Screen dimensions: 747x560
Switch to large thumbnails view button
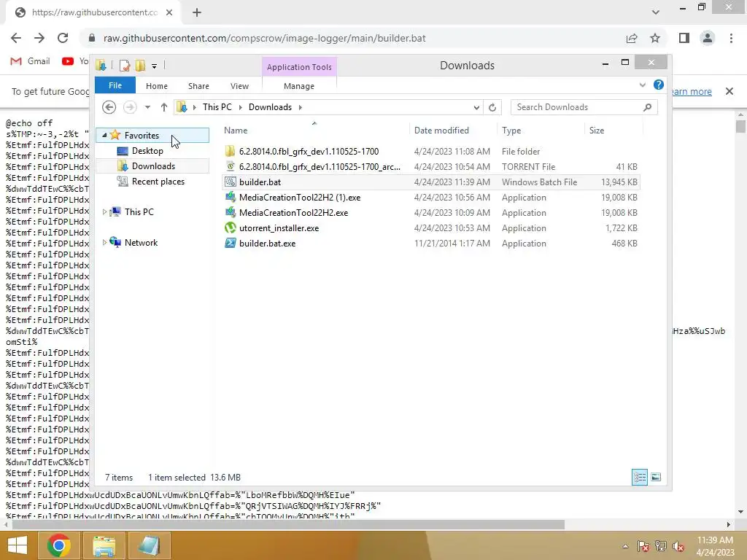tap(656, 477)
